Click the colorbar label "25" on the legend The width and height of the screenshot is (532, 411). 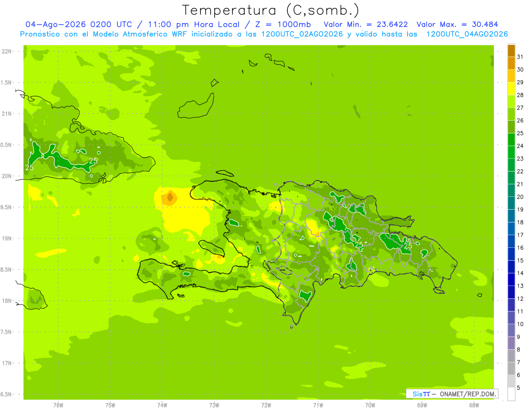pos(520,133)
